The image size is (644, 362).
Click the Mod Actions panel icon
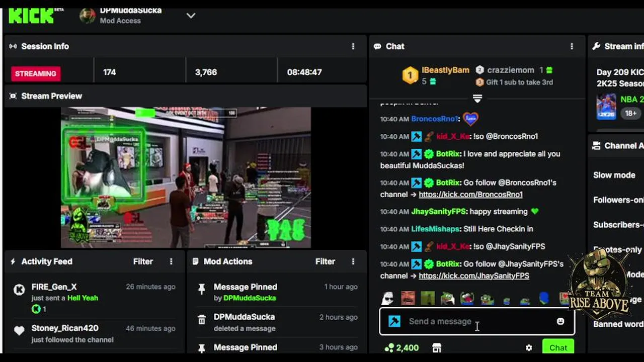tap(196, 261)
